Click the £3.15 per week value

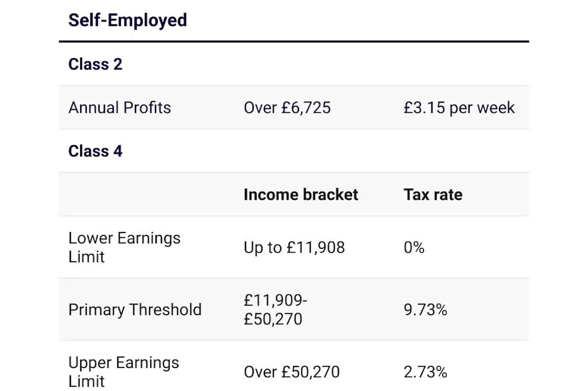coord(459,108)
